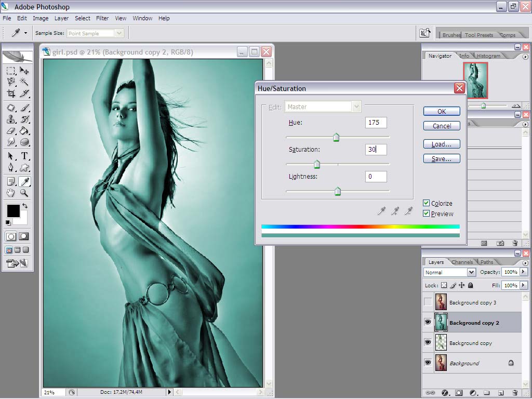Image resolution: width=532 pixels, height=399 pixels.
Task: Uncheck the Colorize checkbox
Action: point(426,203)
